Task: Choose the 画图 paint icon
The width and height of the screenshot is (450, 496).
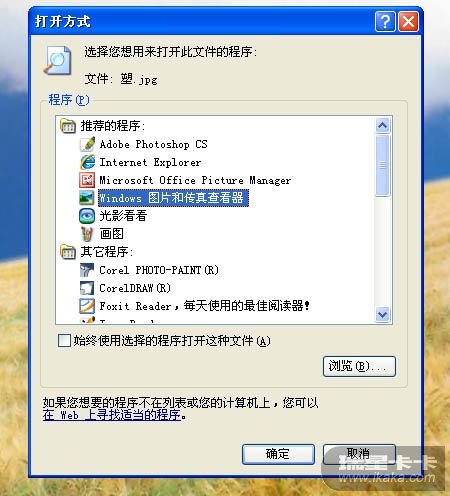Action: (x=87, y=234)
